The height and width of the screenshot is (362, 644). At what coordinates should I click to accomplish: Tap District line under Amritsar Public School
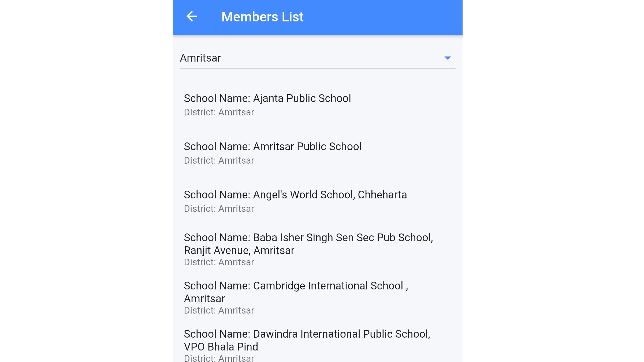pos(219,161)
